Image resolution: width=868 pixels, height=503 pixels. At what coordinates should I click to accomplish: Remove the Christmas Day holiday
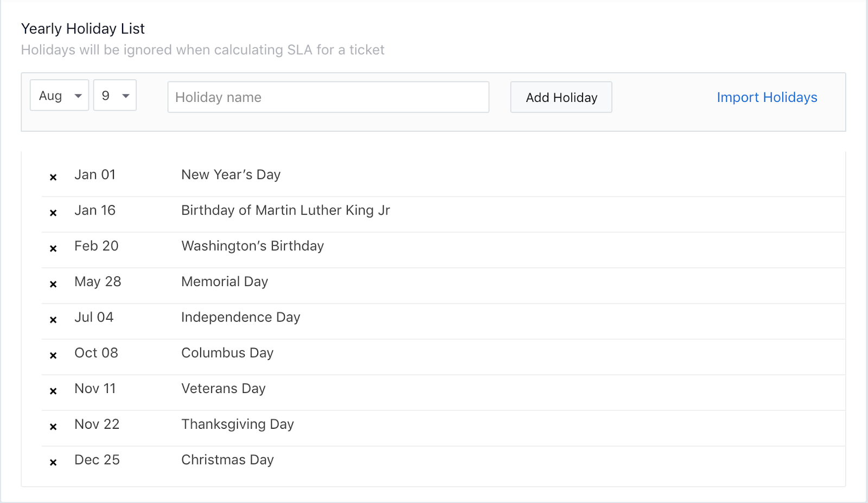point(53,462)
